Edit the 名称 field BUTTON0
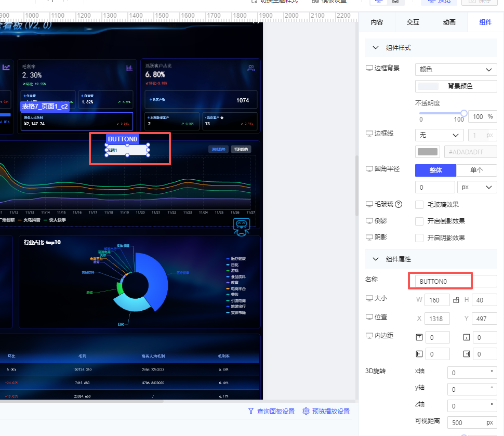 click(x=456, y=281)
